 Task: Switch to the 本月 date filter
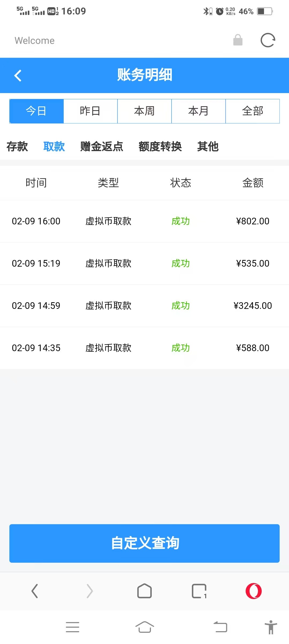199,111
